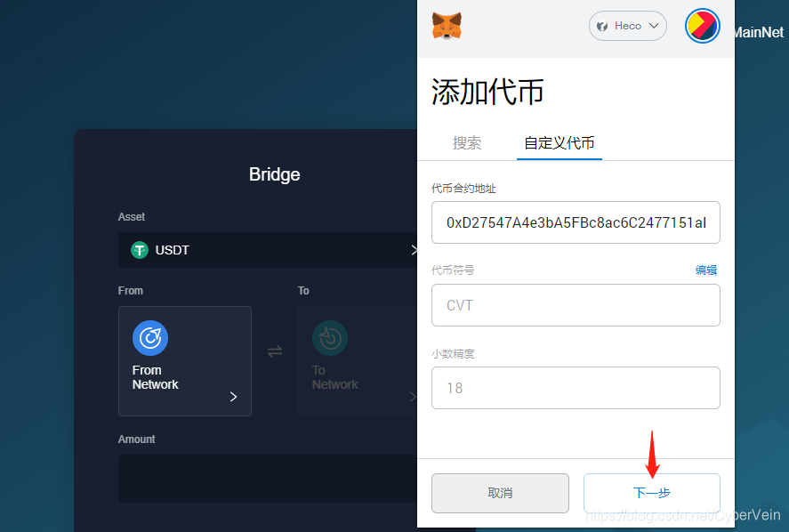
Task: Click the blue From Network icon
Action: 150,338
